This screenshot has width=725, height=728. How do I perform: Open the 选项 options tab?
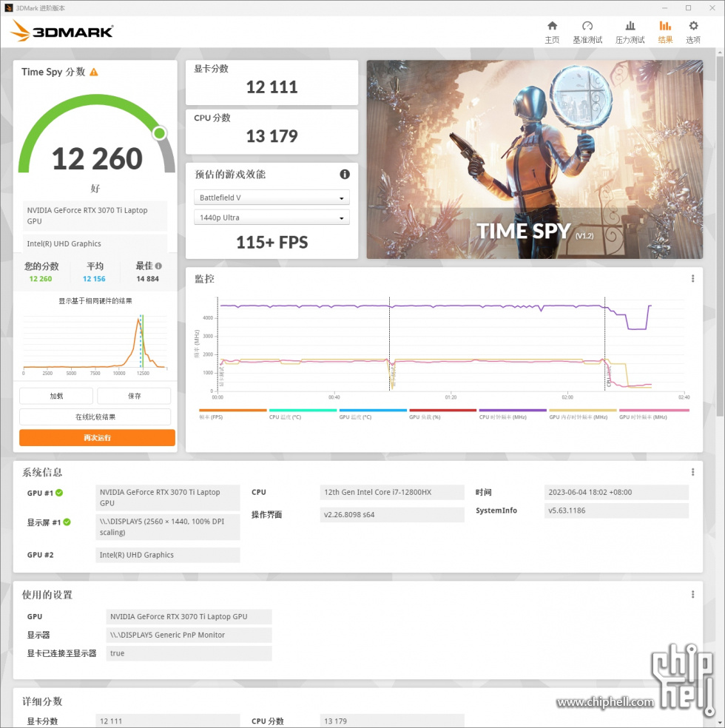(693, 33)
